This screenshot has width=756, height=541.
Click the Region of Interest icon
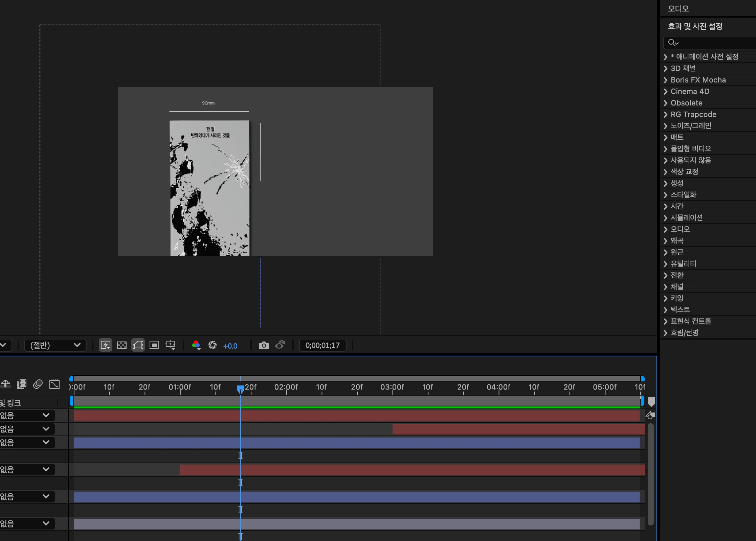154,345
